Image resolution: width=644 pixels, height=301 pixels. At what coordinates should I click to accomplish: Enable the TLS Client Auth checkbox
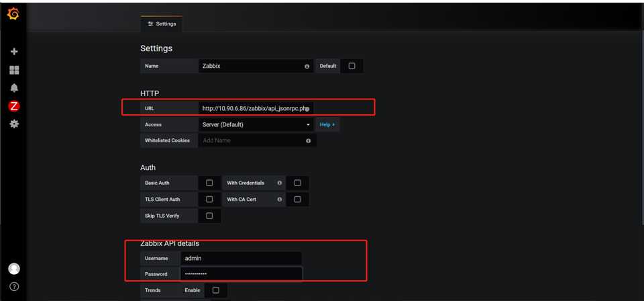coord(209,200)
